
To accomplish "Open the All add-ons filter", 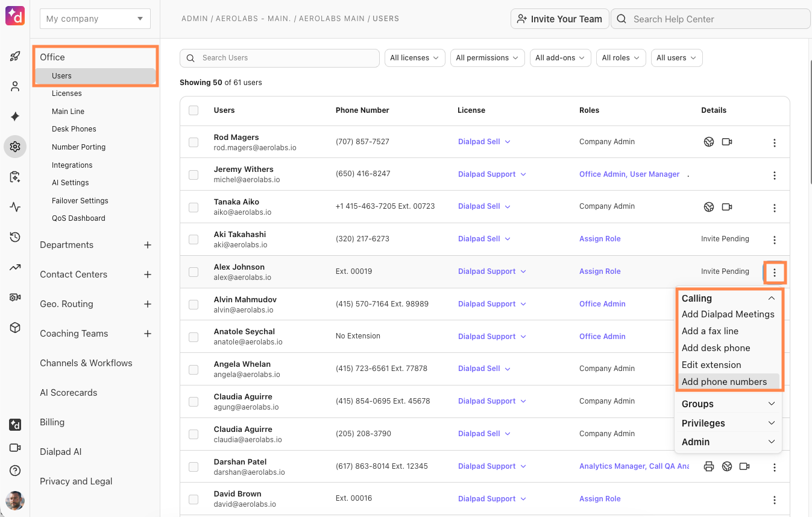I will [561, 58].
